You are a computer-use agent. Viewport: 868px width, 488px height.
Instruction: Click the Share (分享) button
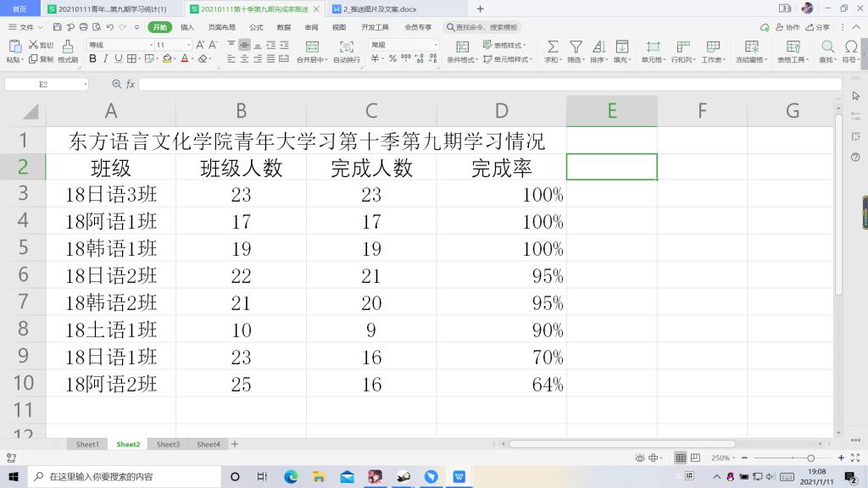[818, 27]
